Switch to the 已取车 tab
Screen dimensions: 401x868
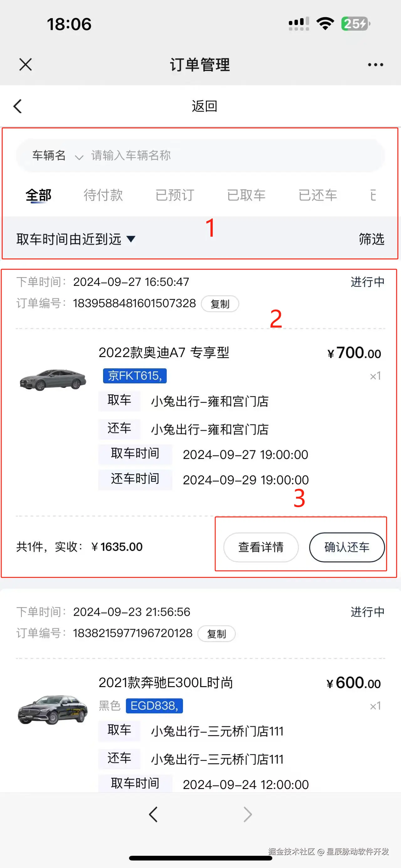point(246,195)
